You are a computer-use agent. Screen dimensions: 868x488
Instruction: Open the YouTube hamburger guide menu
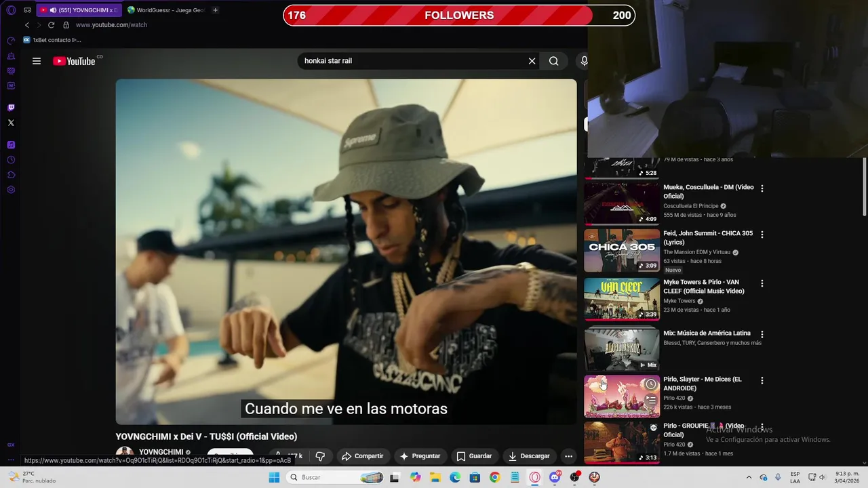point(37,61)
